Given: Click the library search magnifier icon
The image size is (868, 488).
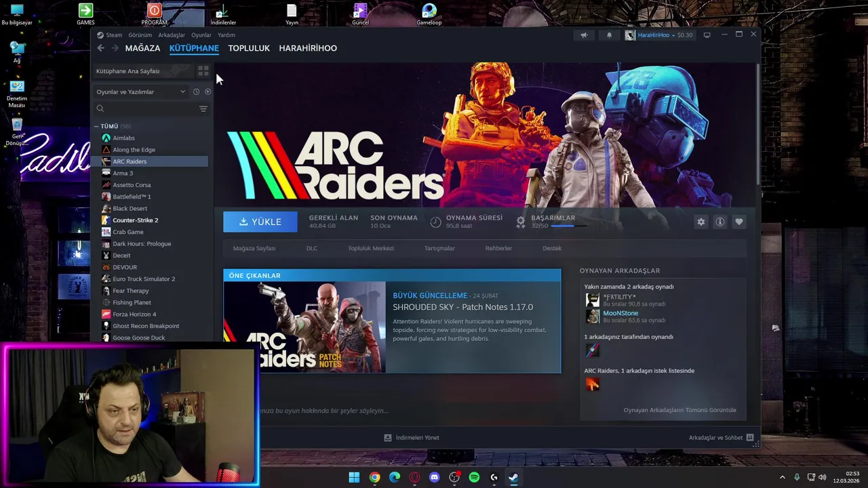Looking at the screenshot, I should 100,108.
